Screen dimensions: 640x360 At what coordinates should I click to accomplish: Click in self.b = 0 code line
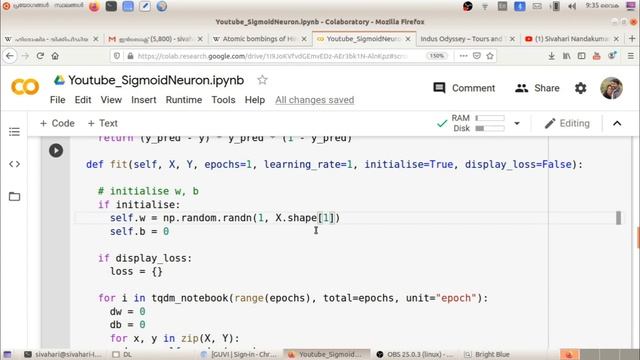[x=139, y=231]
